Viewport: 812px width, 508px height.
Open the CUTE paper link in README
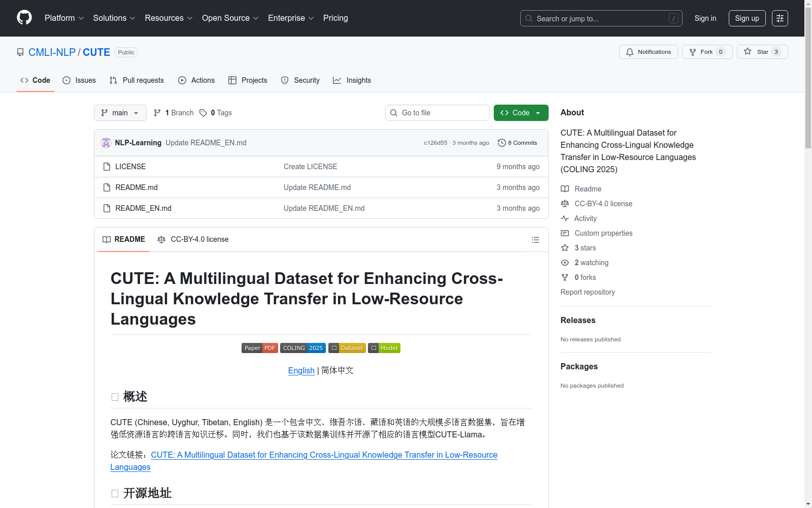click(304, 461)
